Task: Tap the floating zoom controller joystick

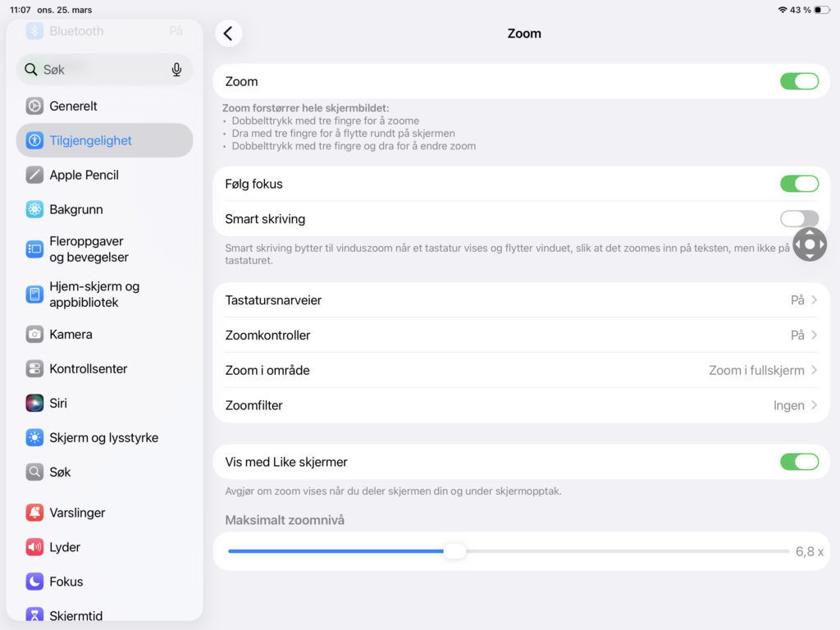Action: pos(810,244)
